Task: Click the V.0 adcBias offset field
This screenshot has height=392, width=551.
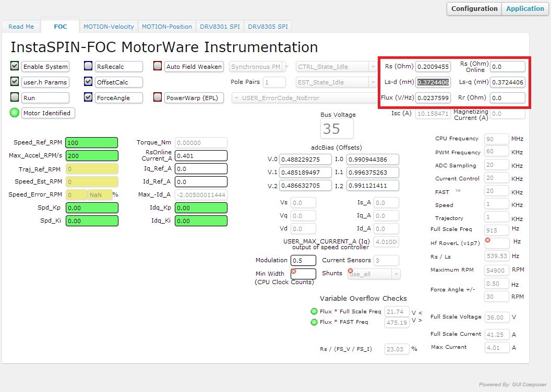Action: [305, 160]
